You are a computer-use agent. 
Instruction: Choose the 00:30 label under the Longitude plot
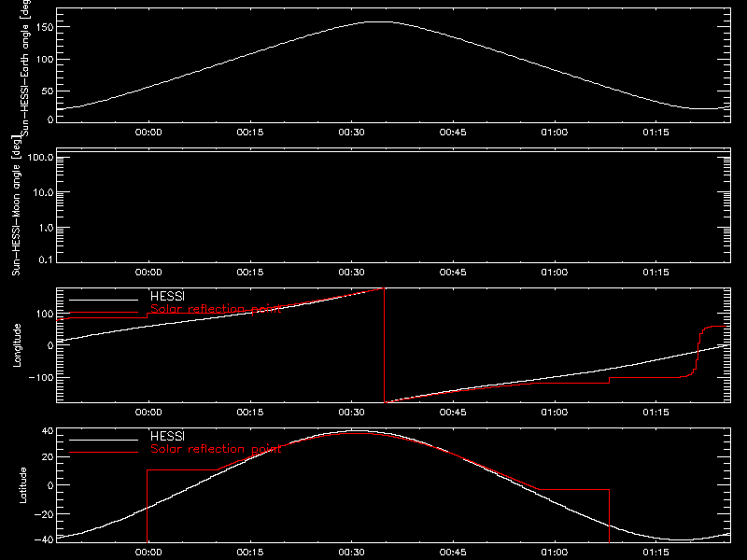[352, 413]
